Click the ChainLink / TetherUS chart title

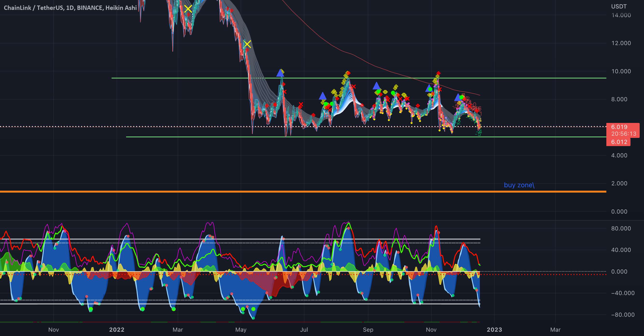pyautogui.click(x=70, y=8)
